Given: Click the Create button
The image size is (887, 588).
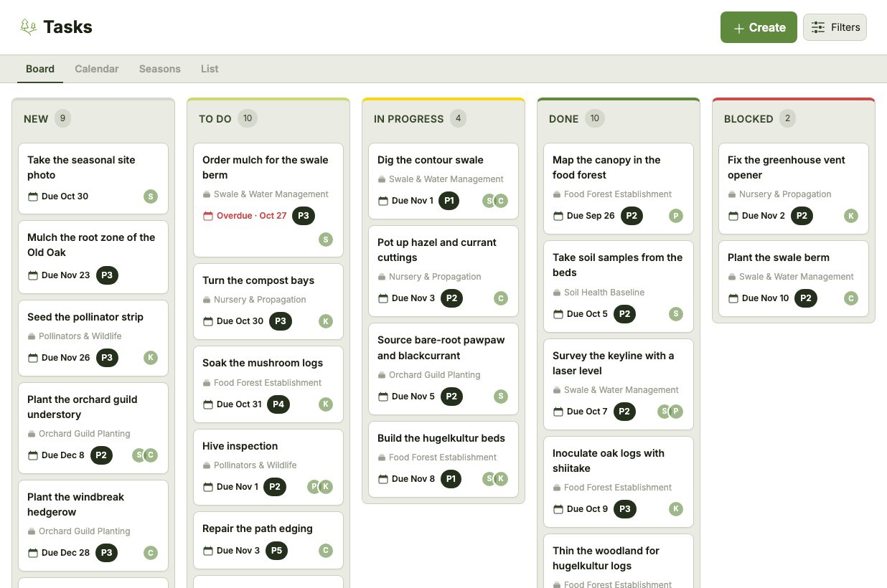Looking at the screenshot, I should tap(759, 27).
